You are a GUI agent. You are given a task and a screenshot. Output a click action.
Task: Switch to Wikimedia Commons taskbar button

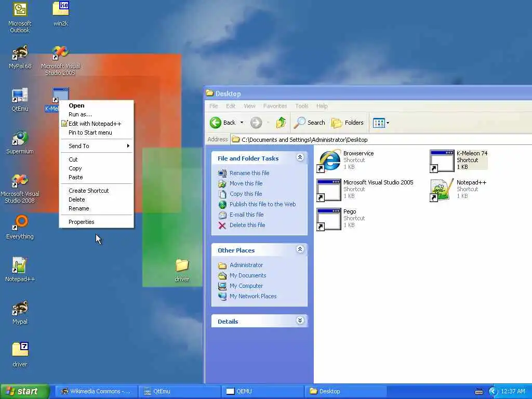(x=96, y=392)
